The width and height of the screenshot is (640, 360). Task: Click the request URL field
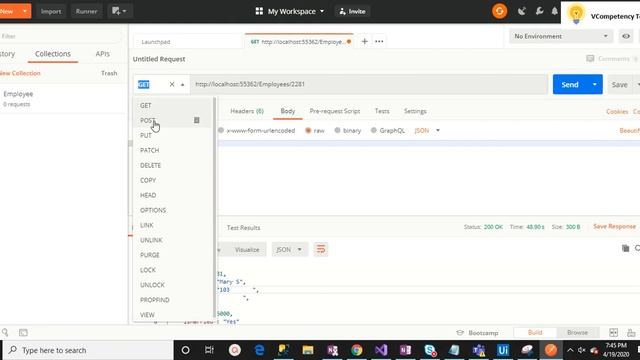click(x=369, y=84)
